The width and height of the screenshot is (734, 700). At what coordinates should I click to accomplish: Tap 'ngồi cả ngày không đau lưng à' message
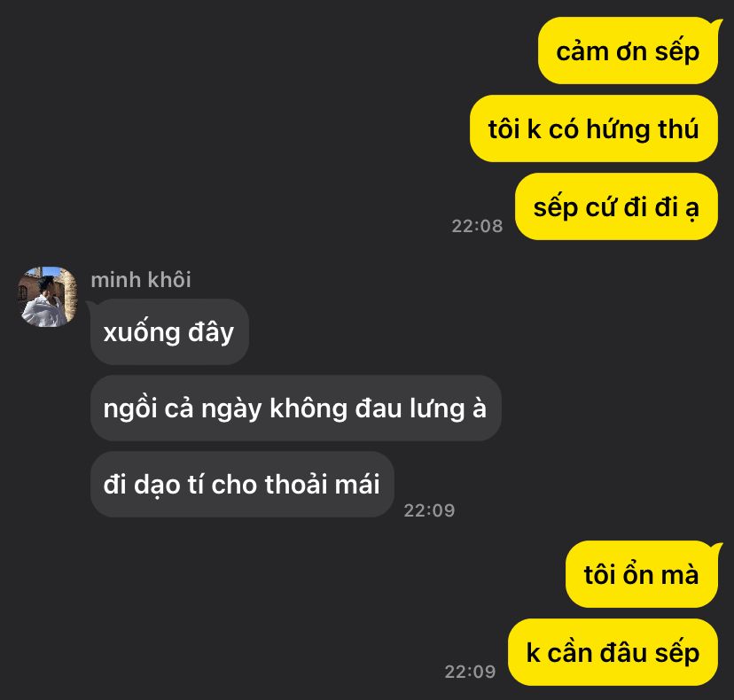[296, 408]
